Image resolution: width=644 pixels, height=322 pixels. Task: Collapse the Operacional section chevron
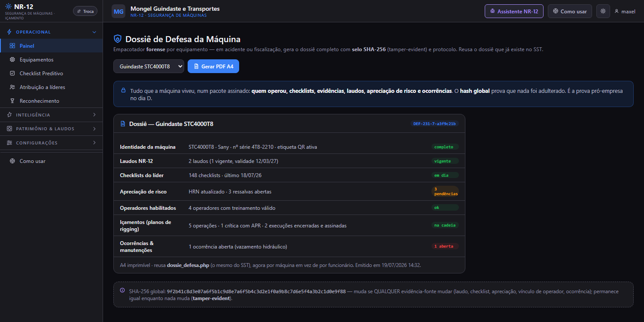[94, 32]
